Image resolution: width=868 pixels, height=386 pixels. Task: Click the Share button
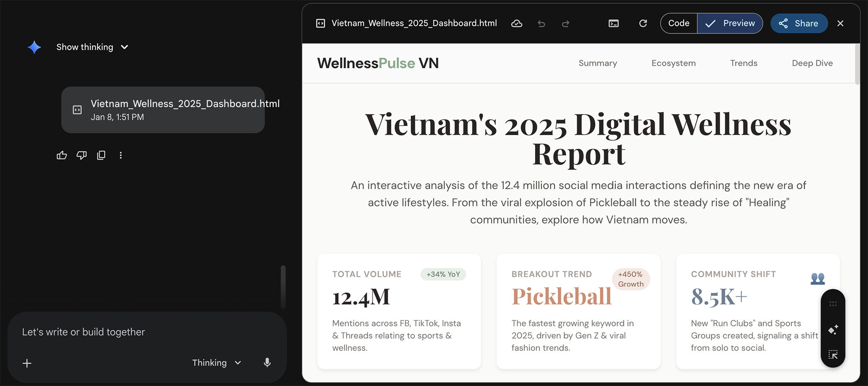click(799, 23)
